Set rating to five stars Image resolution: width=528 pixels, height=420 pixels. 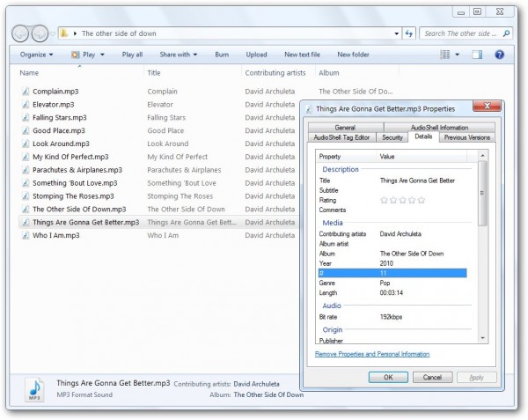point(421,201)
